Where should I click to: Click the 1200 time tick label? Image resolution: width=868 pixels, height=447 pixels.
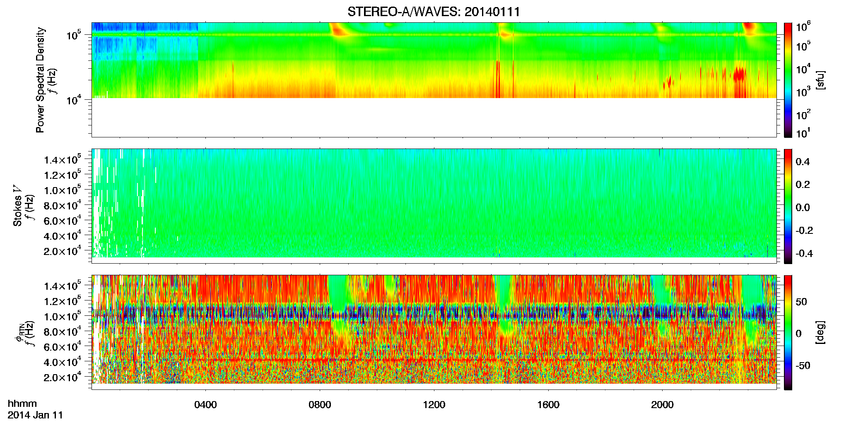tap(434, 405)
